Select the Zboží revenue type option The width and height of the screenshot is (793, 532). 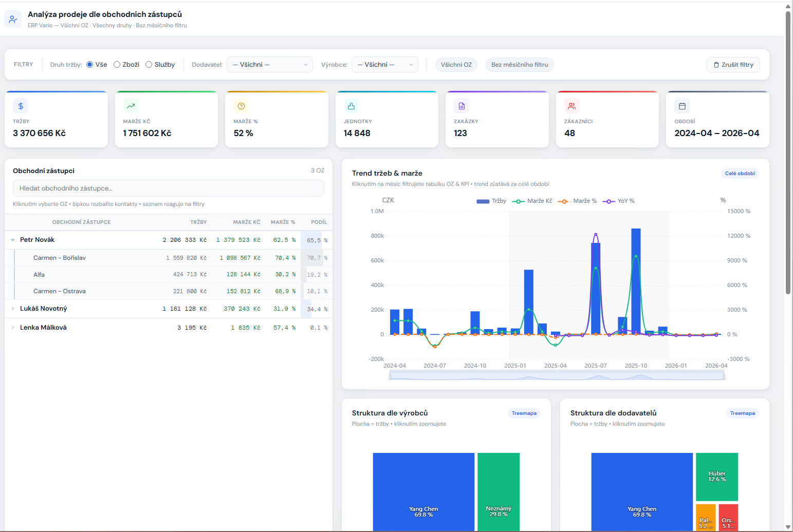[117, 65]
